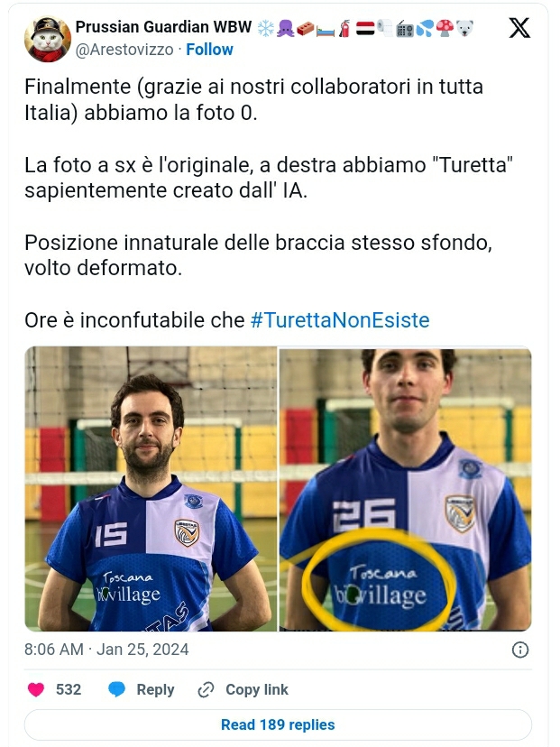The width and height of the screenshot is (560, 747).
Task: Click the polar bear emoji in name
Action: click(x=464, y=28)
